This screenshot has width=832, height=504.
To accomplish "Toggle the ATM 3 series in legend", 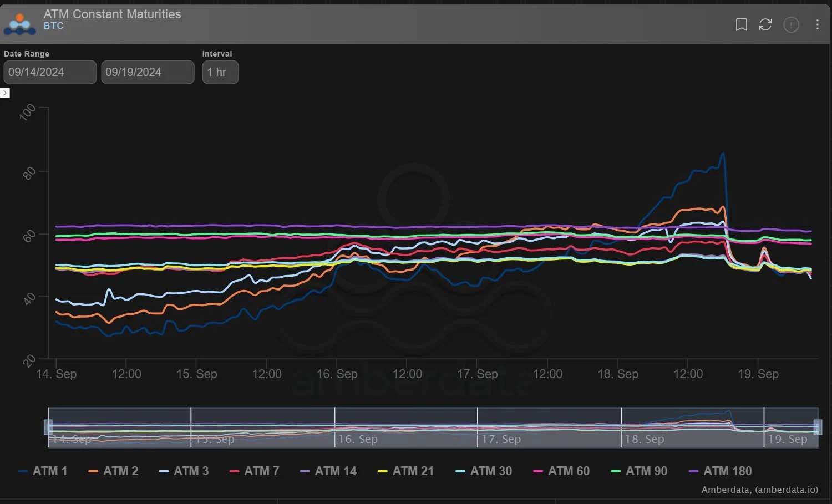I will 184,471.
